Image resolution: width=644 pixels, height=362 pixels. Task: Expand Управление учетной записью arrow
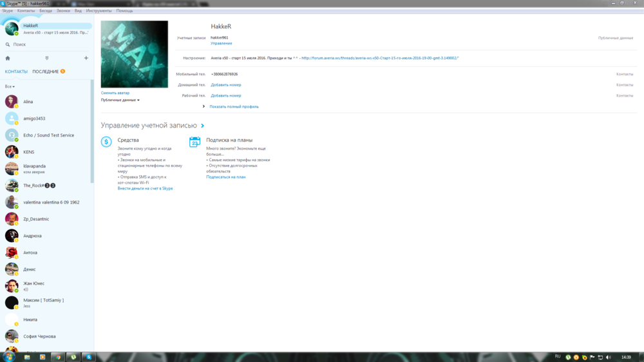point(203,126)
